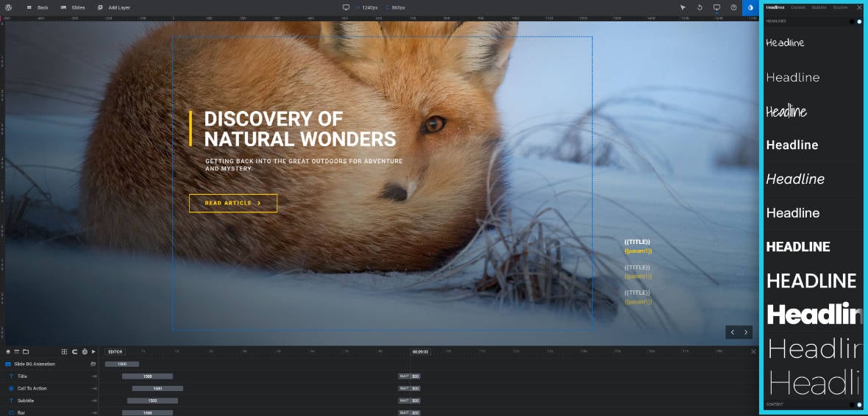Click the previous slide arrow

click(733, 332)
